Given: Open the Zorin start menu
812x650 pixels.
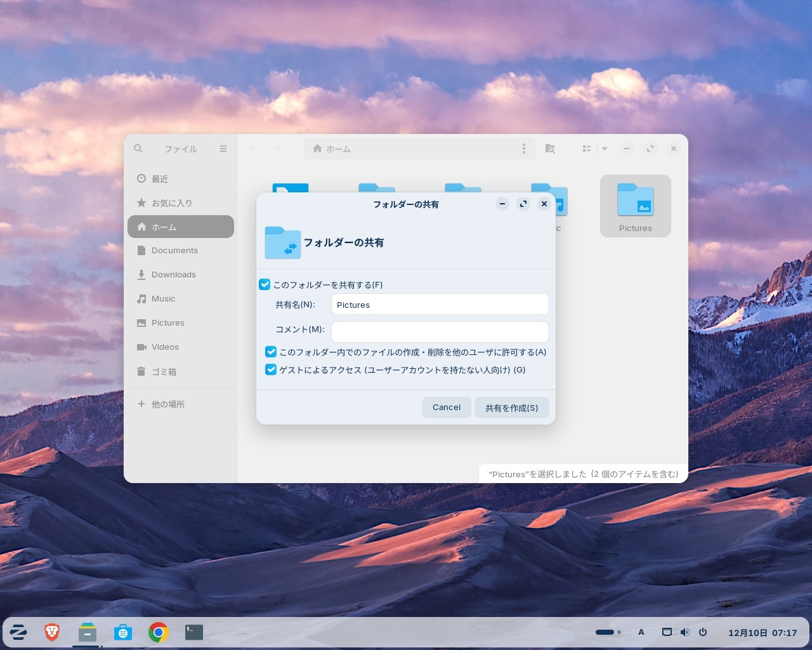Looking at the screenshot, I should pyautogui.click(x=18, y=632).
